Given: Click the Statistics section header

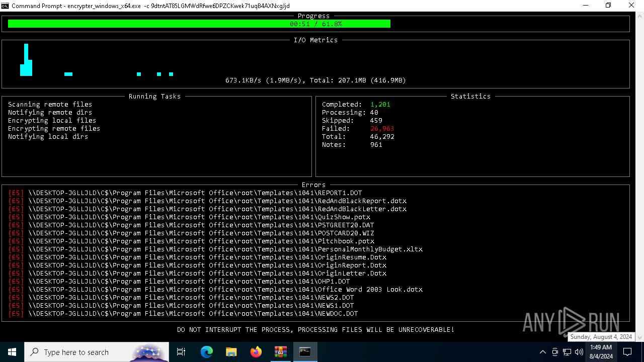Looking at the screenshot, I should click(x=471, y=97).
